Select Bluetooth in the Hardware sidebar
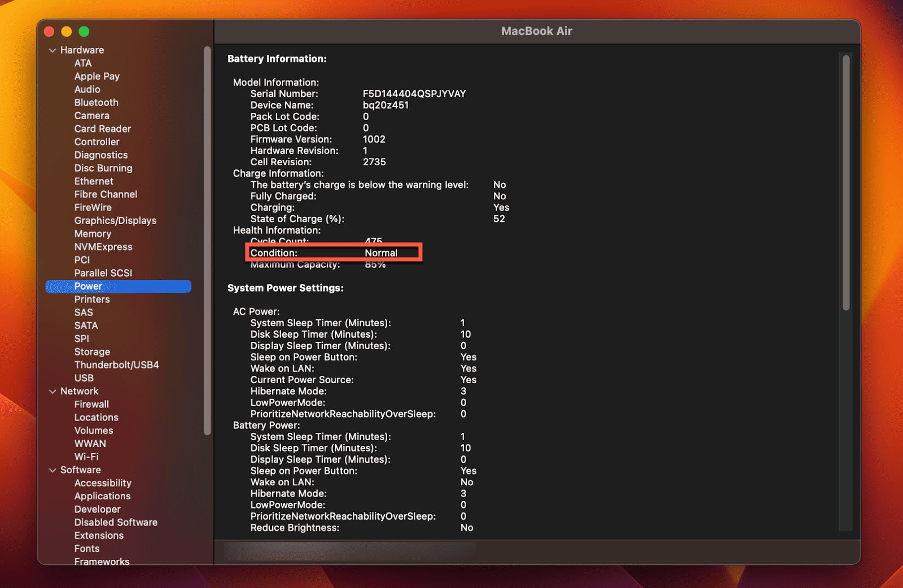 96,102
